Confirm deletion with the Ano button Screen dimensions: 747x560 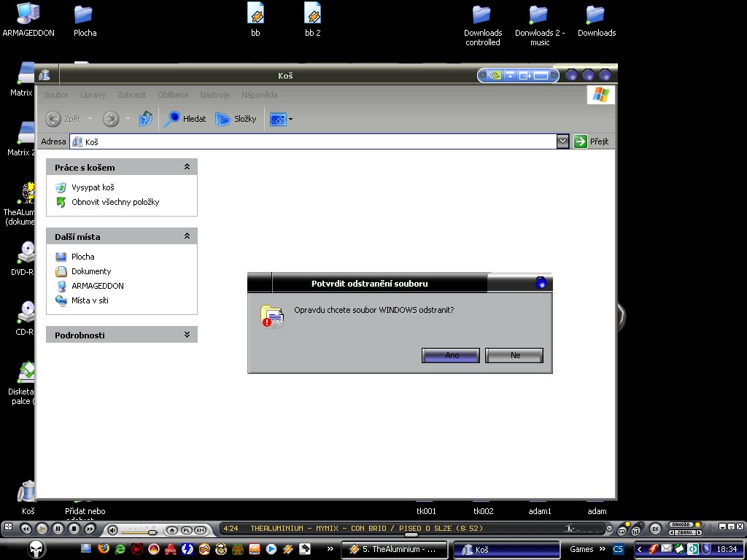pyautogui.click(x=451, y=355)
